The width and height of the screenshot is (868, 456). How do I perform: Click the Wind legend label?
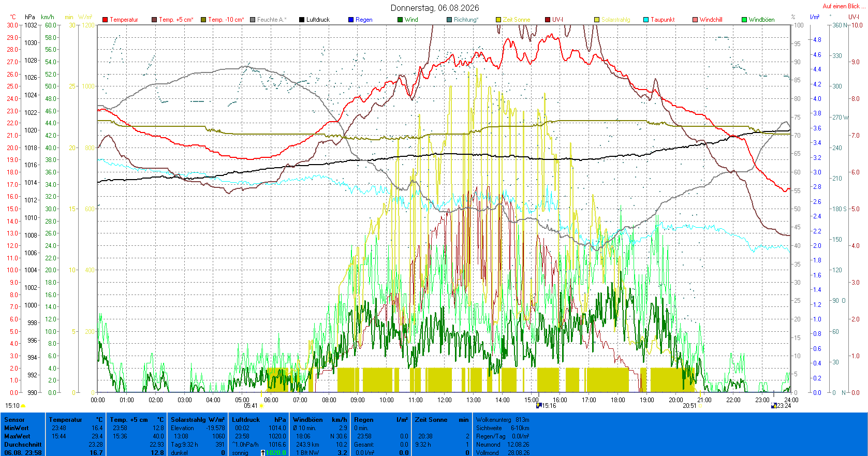411,20
